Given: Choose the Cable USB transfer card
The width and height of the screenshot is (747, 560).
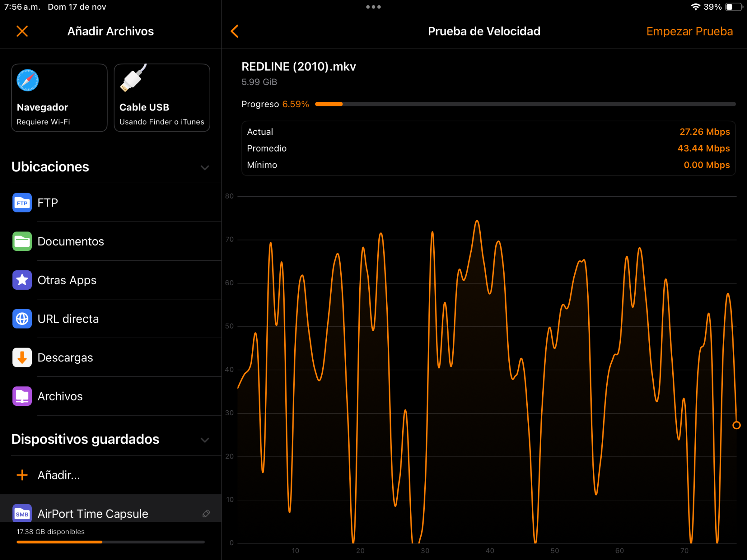Looking at the screenshot, I should [162, 98].
